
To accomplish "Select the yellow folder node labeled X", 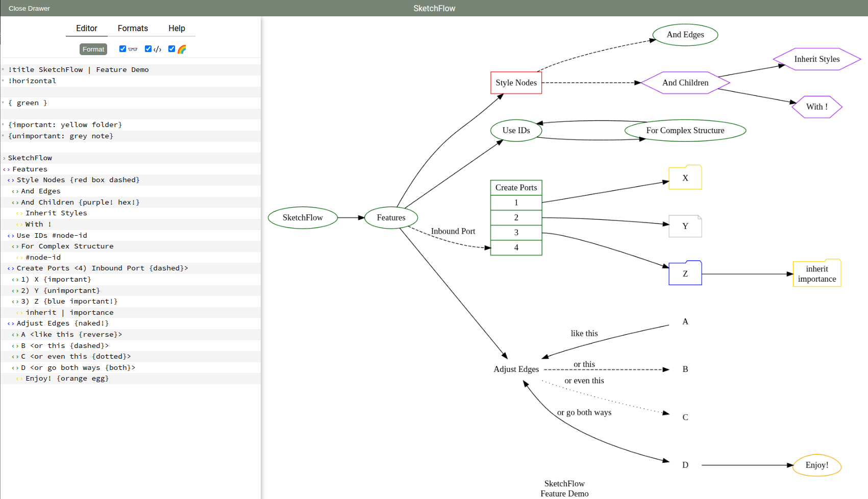I will 685,178.
